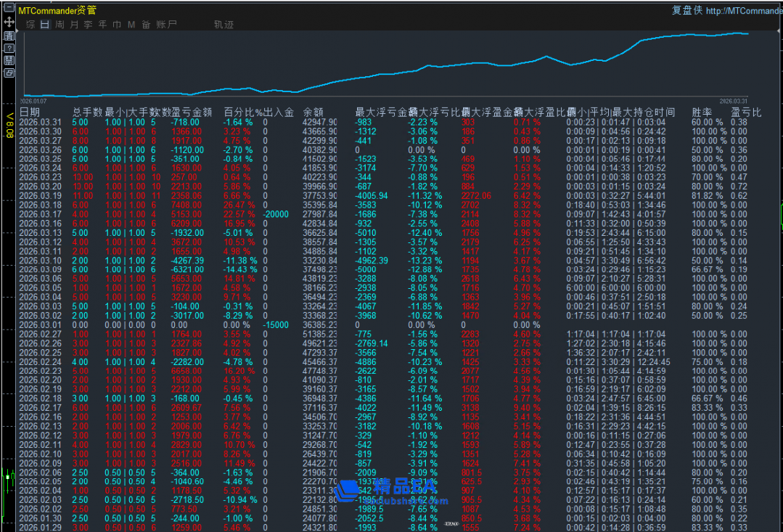Viewport: 783px width, 532px height.
Task: Open the 月 monthly tab
Action: tap(74, 25)
